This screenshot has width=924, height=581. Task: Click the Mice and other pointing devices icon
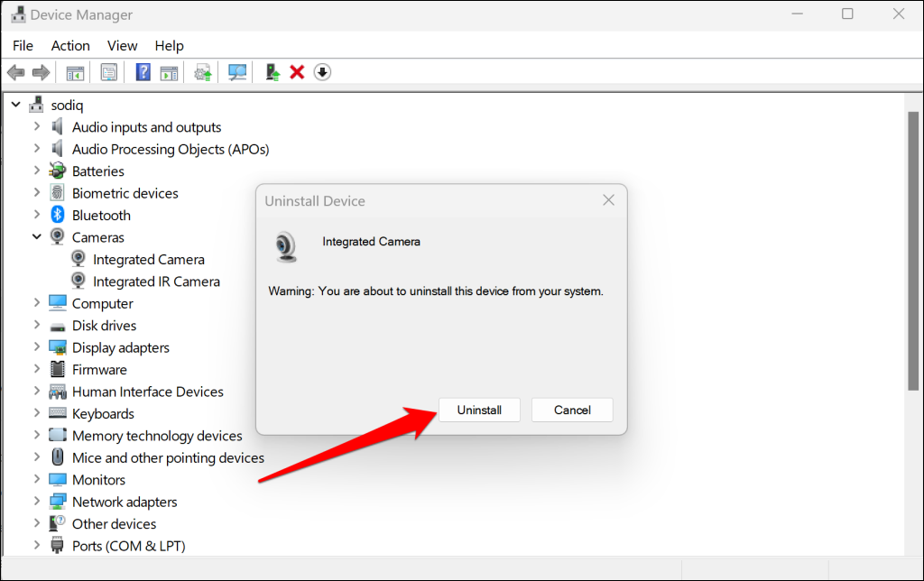click(58, 456)
